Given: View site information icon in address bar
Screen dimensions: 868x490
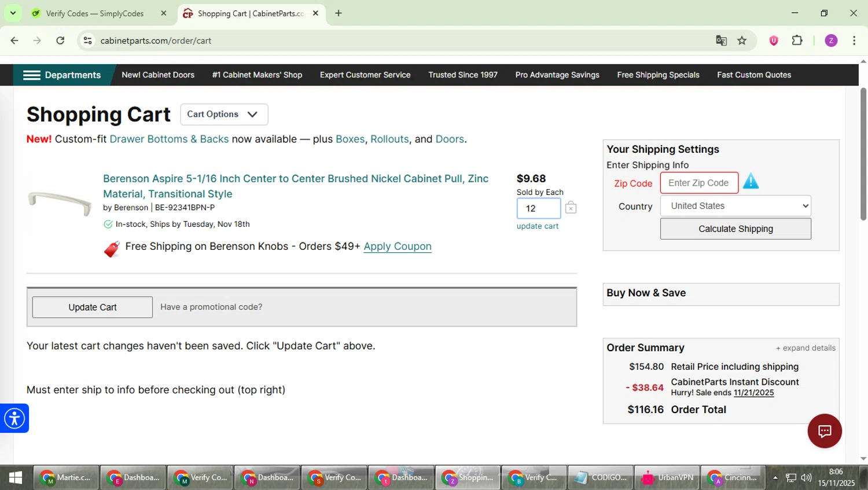Looking at the screenshot, I should click(87, 40).
